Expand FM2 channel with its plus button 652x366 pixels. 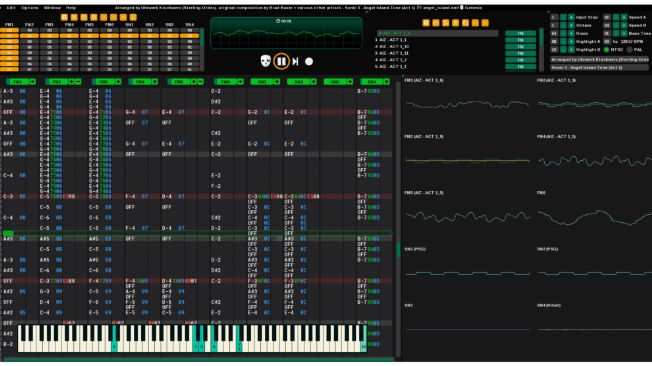(72, 82)
